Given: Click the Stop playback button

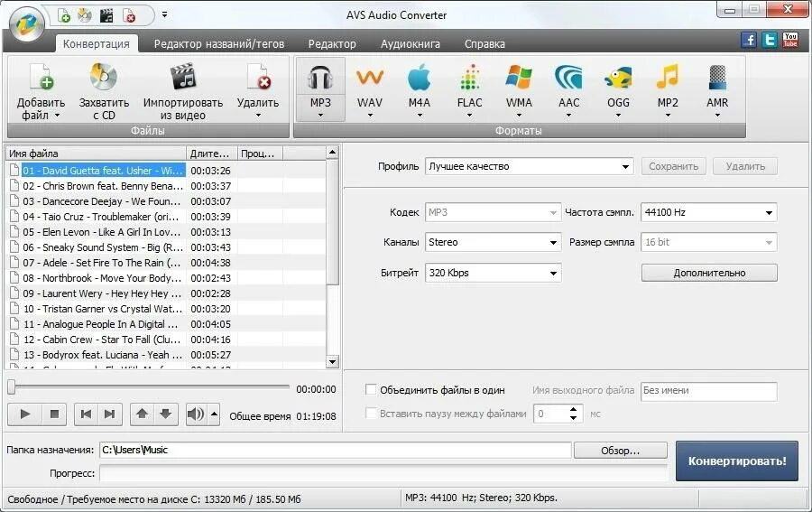Looking at the screenshot, I should [x=54, y=414].
